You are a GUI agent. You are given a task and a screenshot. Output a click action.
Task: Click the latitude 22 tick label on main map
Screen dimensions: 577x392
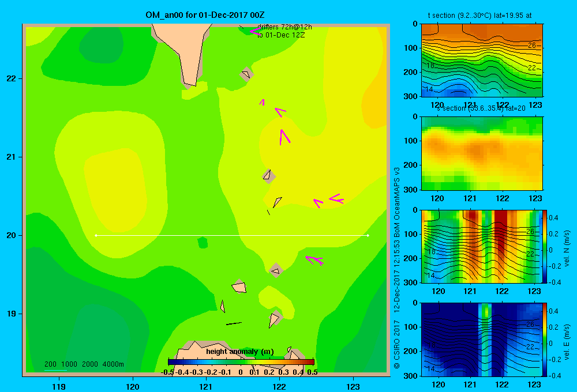[x=12, y=78]
